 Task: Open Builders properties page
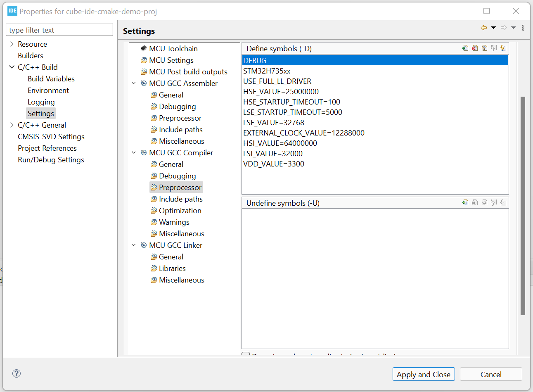click(x=31, y=55)
